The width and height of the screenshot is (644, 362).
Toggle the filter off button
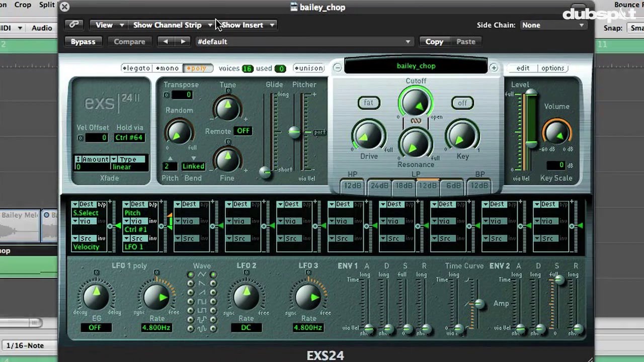click(x=462, y=103)
